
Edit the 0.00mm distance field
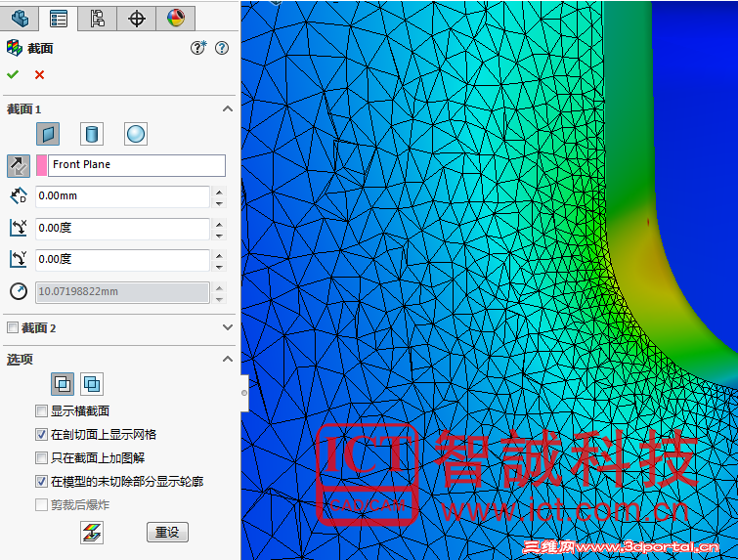(x=122, y=196)
